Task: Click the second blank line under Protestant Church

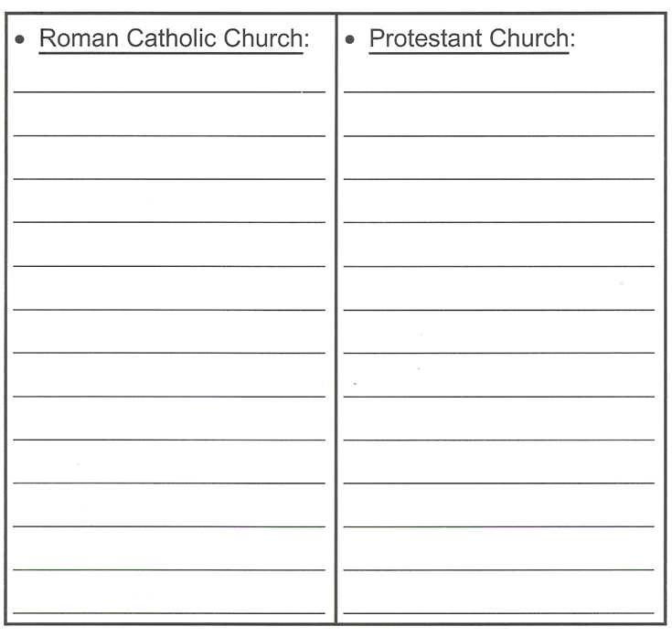Action: [499, 134]
